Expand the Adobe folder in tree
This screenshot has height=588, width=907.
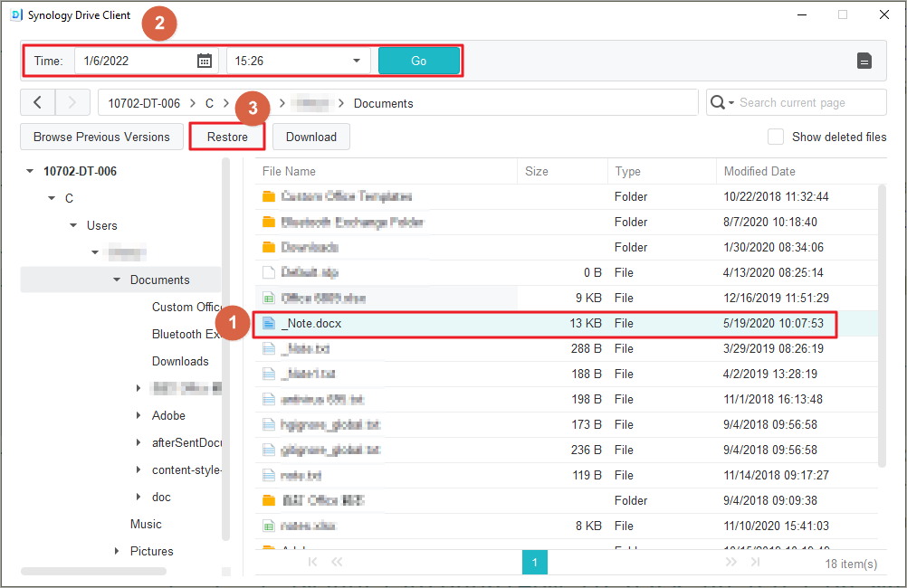pos(138,415)
